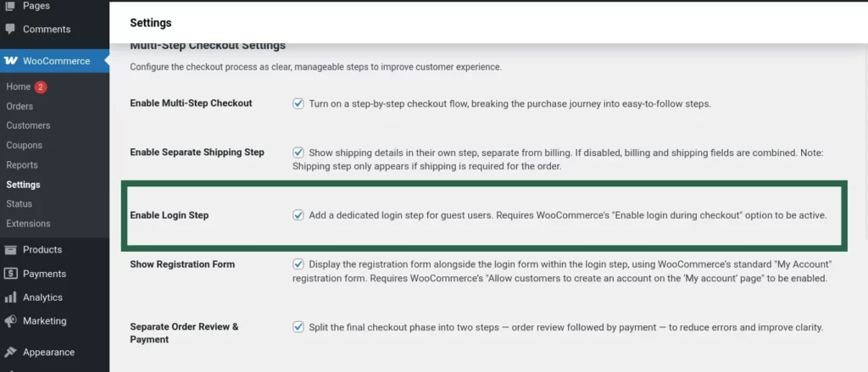Open WooCommerce Reports
This screenshot has height=372, width=868.
pos(22,165)
